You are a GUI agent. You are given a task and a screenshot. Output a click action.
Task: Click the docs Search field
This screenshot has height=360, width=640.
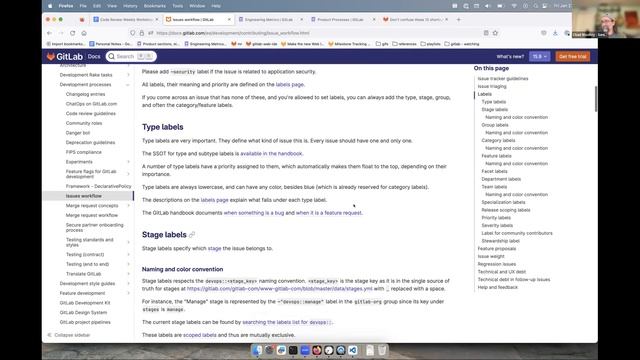click(131, 56)
